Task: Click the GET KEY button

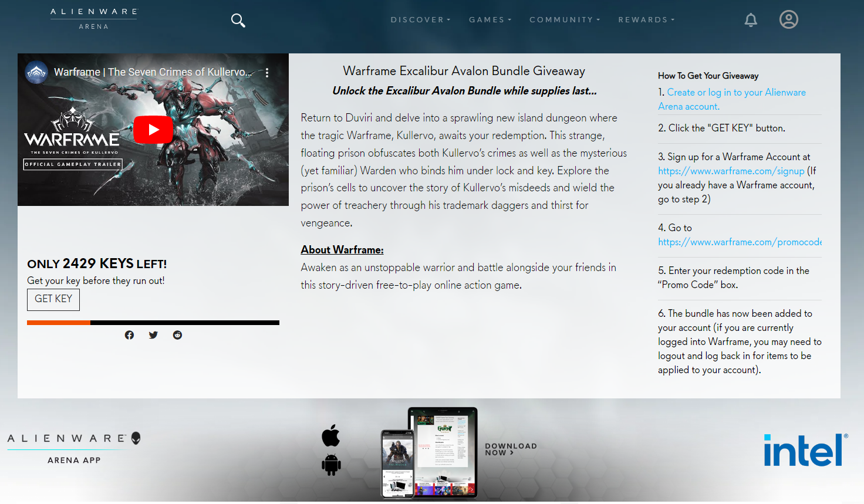Action: (53, 299)
